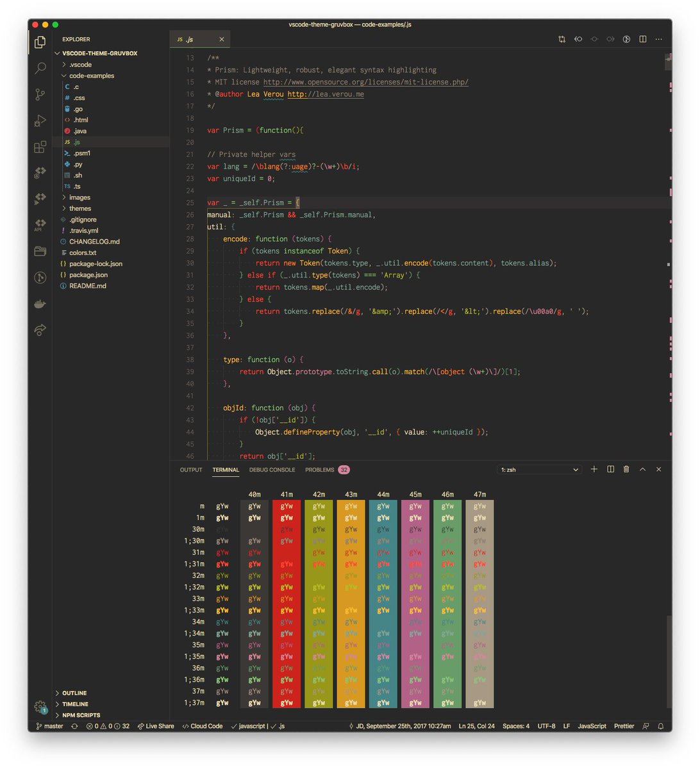Viewport: 700px width, 769px height.
Task: Expand the OUTLINE section
Action: (x=74, y=693)
